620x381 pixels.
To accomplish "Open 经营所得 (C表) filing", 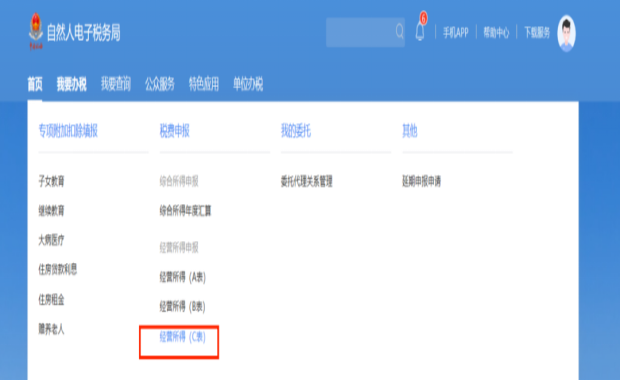I will click(x=183, y=337).
